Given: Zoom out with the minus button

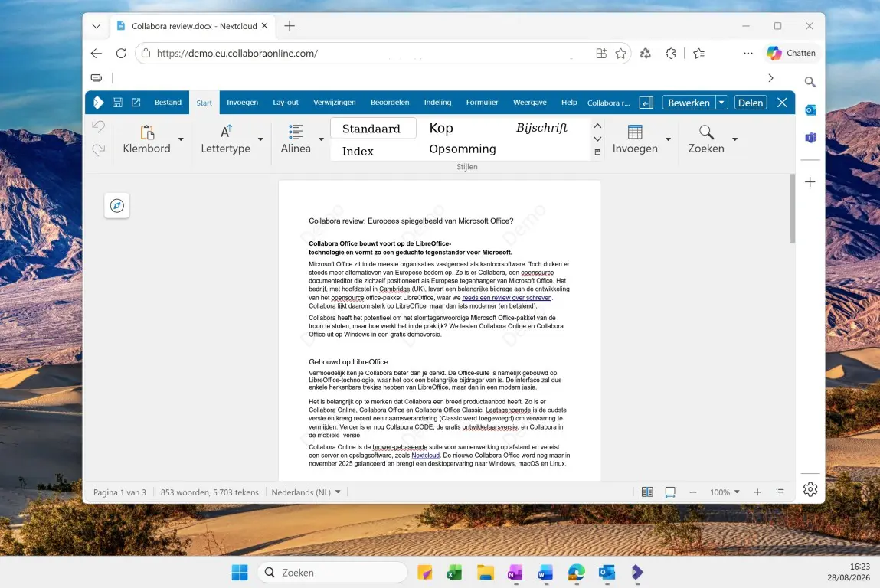Looking at the screenshot, I should coord(693,492).
